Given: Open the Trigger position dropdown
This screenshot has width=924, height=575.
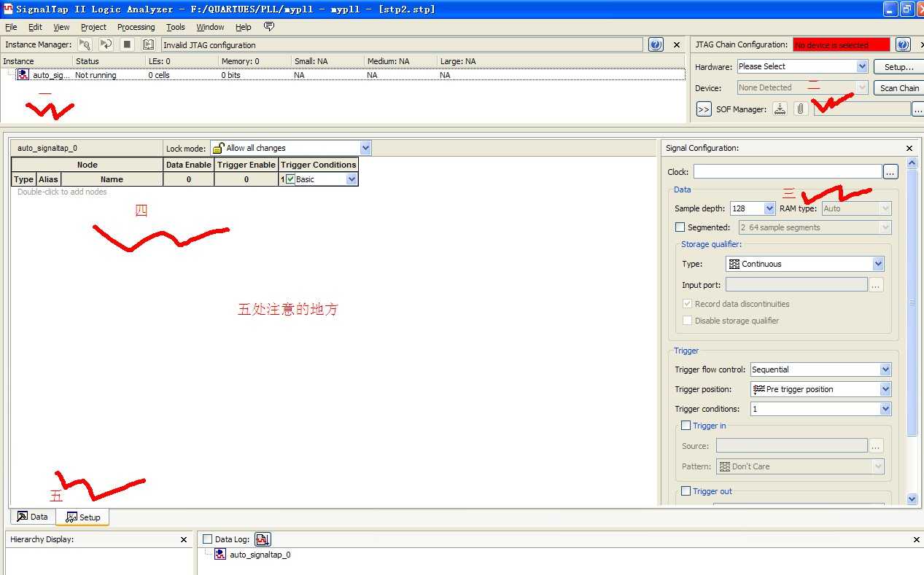Looking at the screenshot, I should coord(885,389).
